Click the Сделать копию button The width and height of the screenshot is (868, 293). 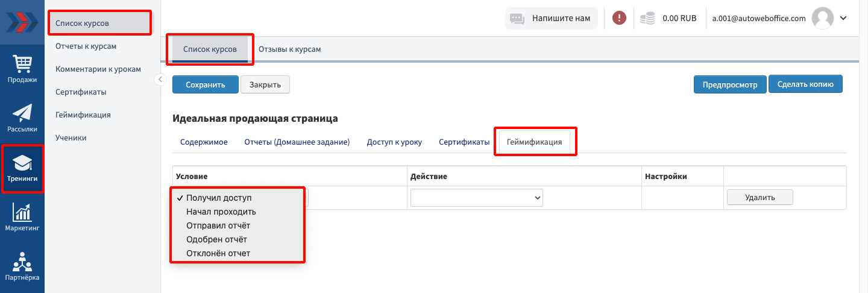(x=805, y=85)
